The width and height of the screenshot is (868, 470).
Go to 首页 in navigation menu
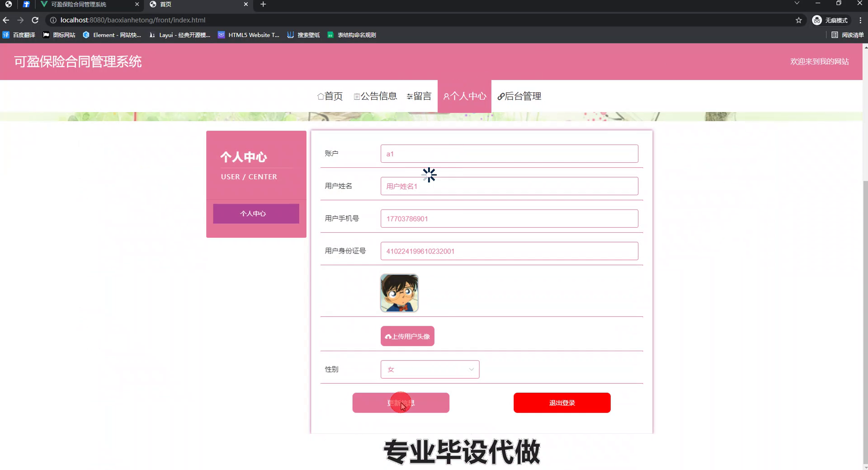(x=330, y=96)
